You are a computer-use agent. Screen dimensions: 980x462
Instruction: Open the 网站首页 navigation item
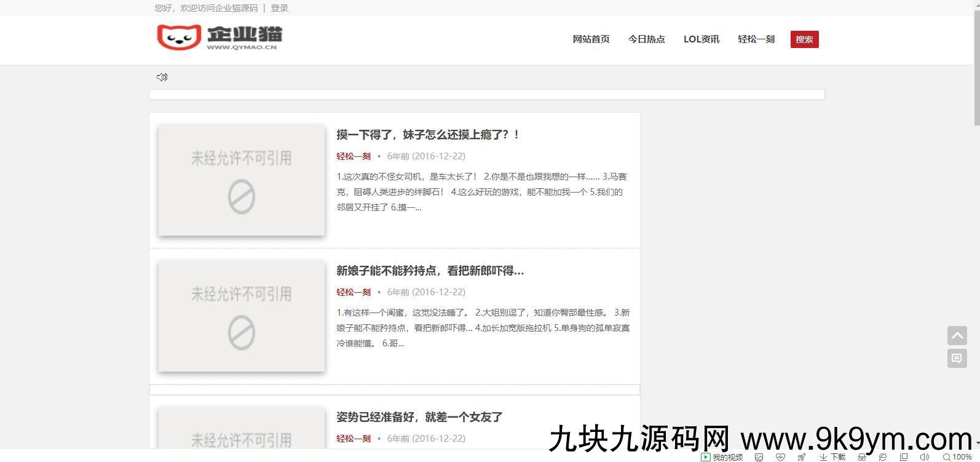(591, 39)
